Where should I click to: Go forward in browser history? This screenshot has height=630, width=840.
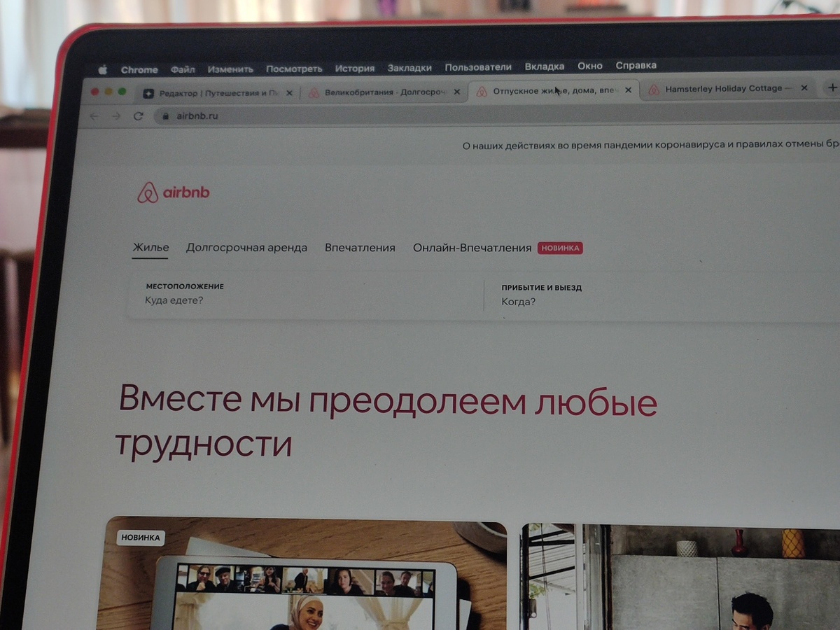pos(116,116)
